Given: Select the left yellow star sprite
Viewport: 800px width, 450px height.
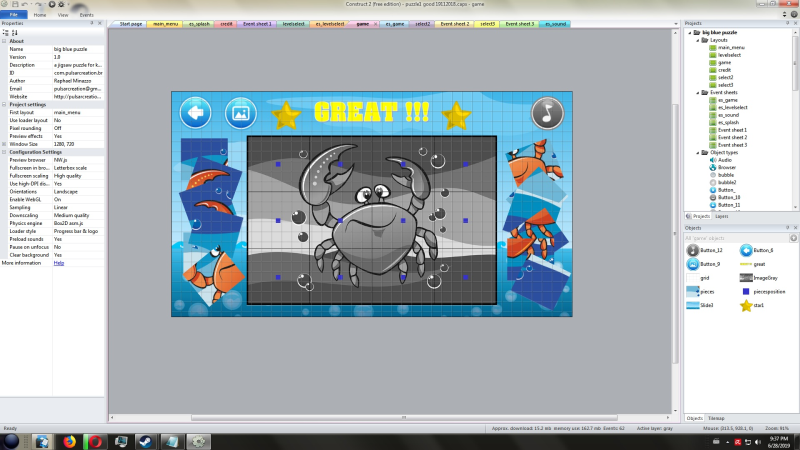Looking at the screenshot, I should click(286, 115).
